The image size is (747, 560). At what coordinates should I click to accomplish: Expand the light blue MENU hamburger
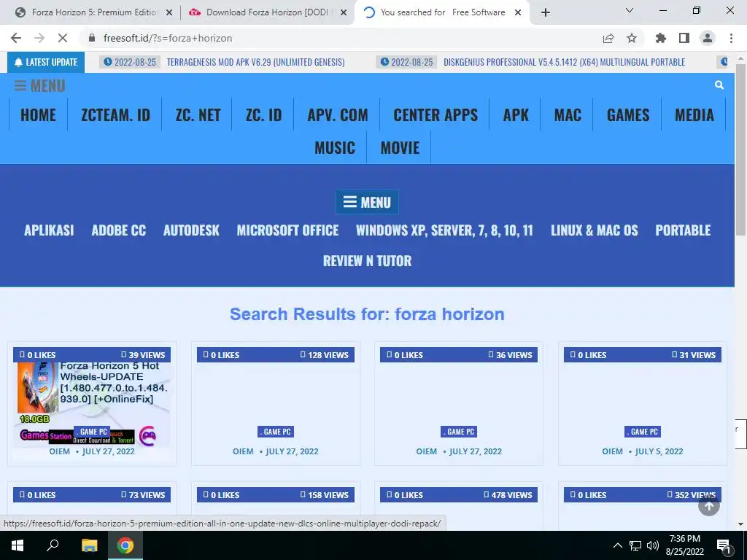click(39, 86)
